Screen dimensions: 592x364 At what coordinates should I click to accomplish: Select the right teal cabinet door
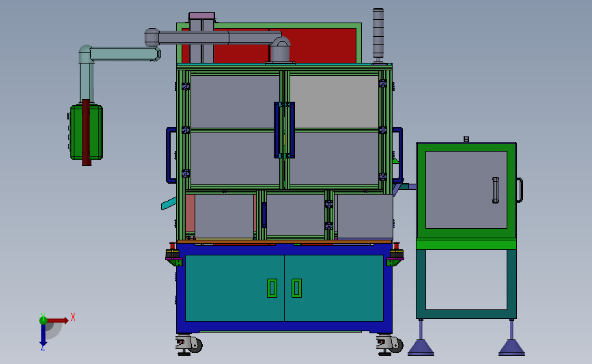334,288
